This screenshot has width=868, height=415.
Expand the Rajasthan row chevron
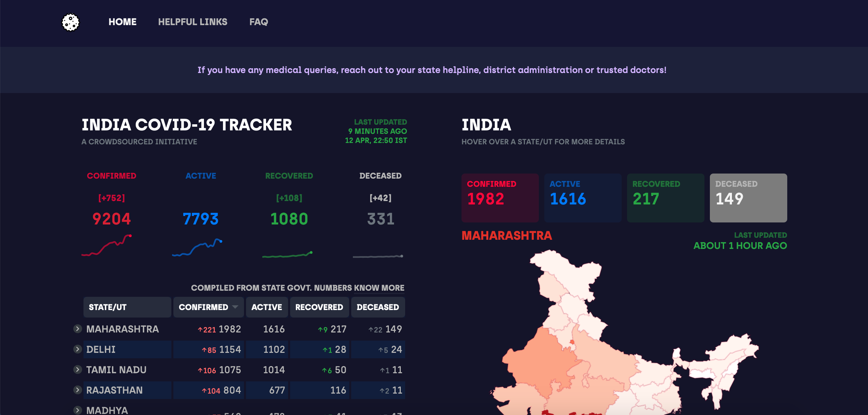click(x=77, y=390)
